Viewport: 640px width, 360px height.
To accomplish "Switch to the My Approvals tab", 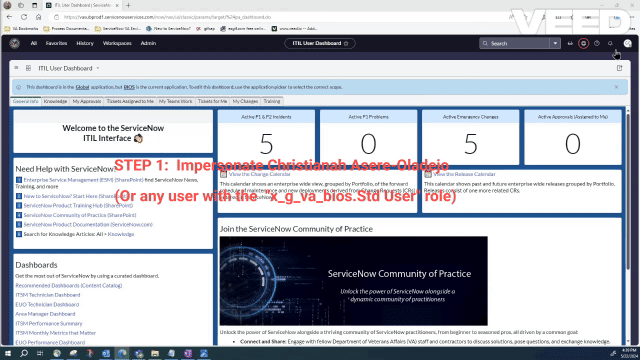I will click(x=87, y=101).
